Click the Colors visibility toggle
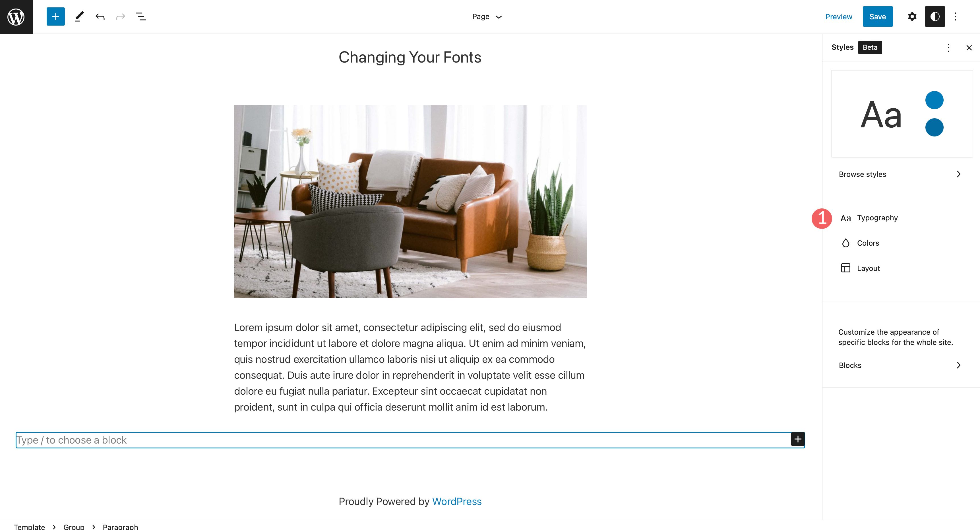 point(868,243)
